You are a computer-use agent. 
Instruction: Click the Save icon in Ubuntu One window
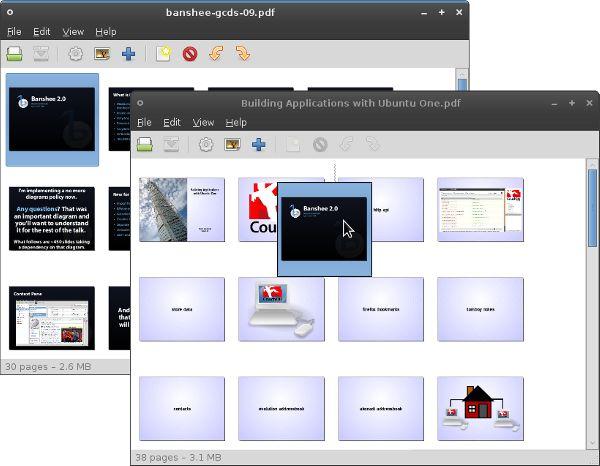(x=171, y=144)
